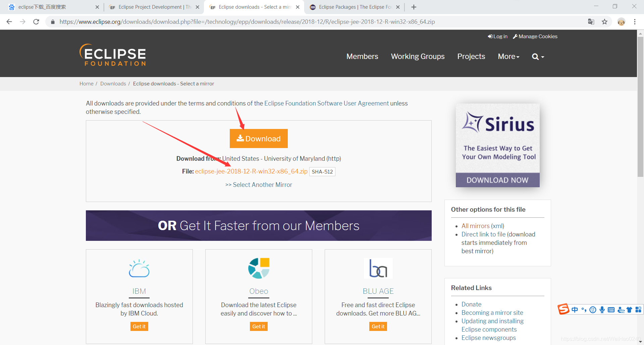Click Get it under BLU AGE
This screenshot has width=644, height=345.
click(x=378, y=327)
